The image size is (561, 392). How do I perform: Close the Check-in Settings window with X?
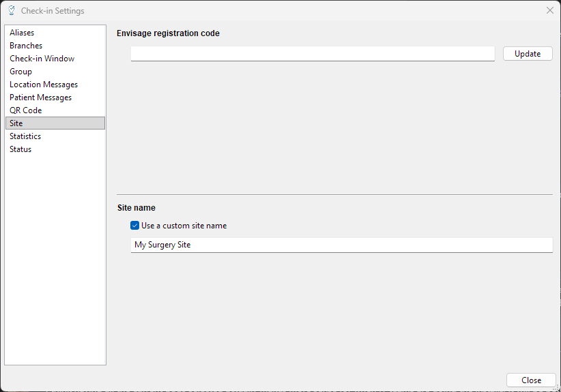click(550, 10)
